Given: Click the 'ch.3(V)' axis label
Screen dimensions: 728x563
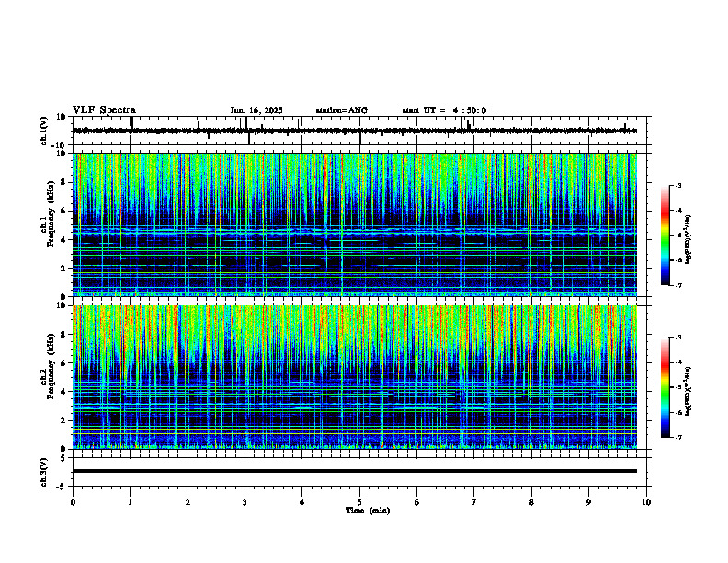Looking at the screenshot, I should coord(43,472).
